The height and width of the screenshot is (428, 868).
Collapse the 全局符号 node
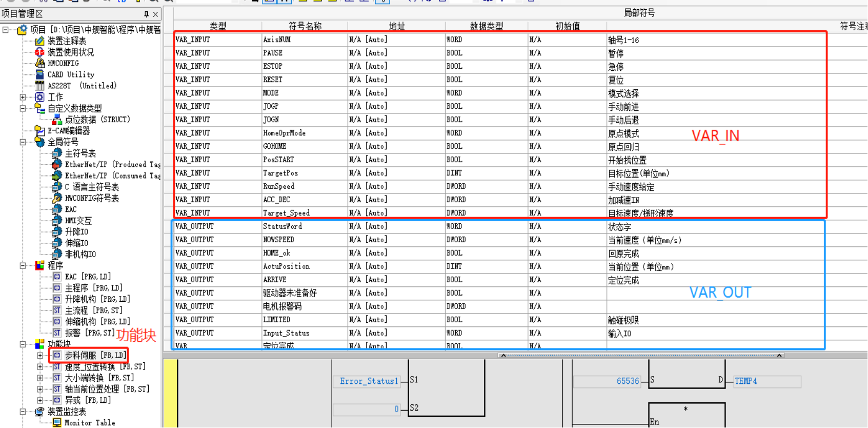point(23,142)
